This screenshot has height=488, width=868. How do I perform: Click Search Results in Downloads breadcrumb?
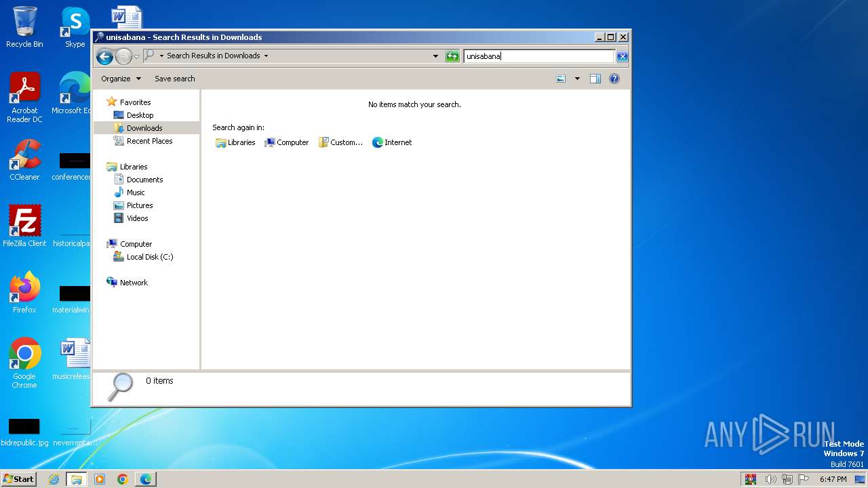pos(213,56)
